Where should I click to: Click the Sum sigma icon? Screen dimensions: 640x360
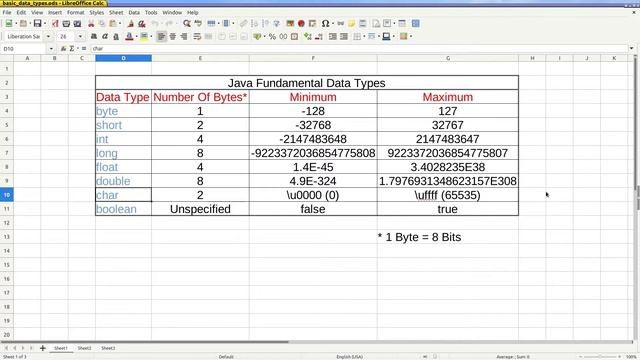(x=72, y=49)
